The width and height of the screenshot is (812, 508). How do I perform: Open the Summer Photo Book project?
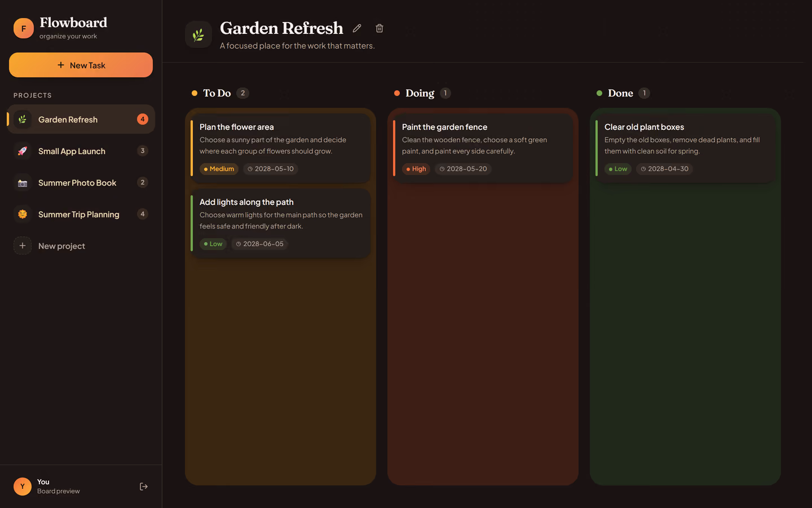(x=81, y=182)
